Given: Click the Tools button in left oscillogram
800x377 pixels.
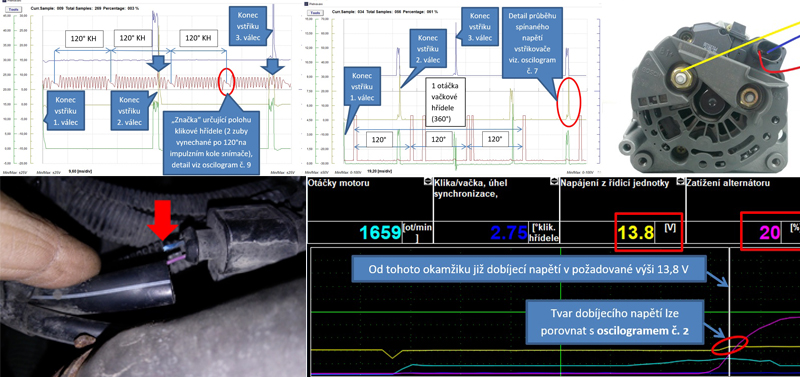Looking at the screenshot, I should [13, 10].
